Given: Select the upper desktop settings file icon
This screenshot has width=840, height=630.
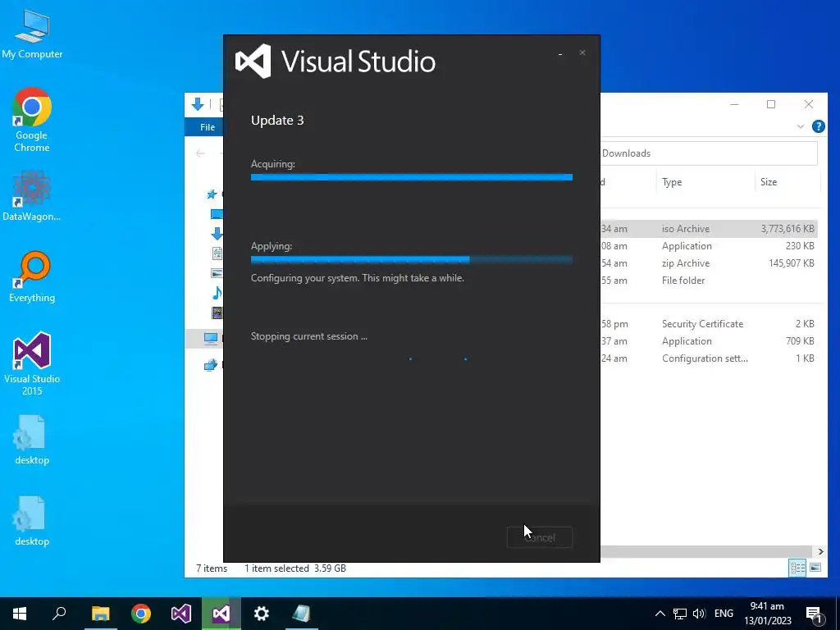Looking at the screenshot, I should click(32, 440).
